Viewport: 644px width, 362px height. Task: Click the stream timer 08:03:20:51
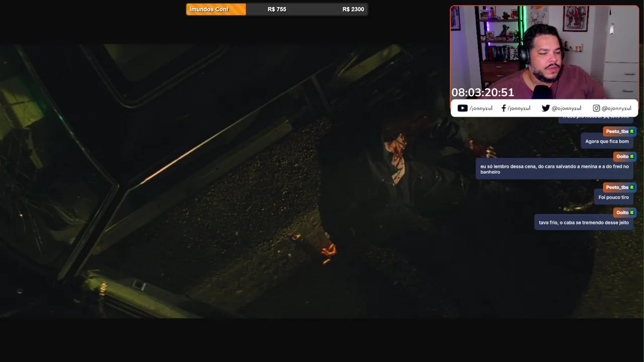pos(482,93)
